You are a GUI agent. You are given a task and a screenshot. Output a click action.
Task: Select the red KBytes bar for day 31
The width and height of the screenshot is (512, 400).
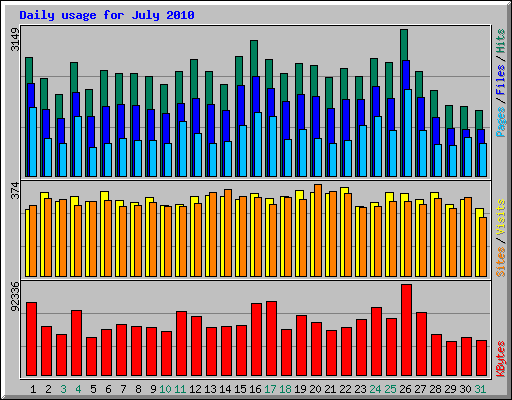tap(481, 358)
